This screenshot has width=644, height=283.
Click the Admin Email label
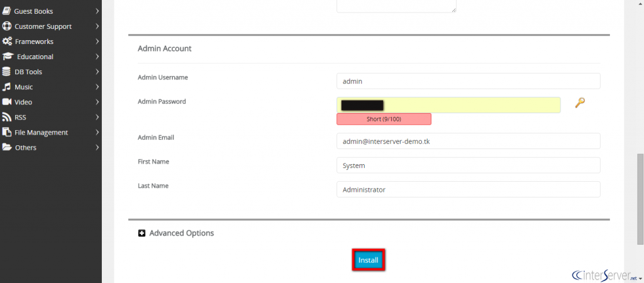(156, 138)
